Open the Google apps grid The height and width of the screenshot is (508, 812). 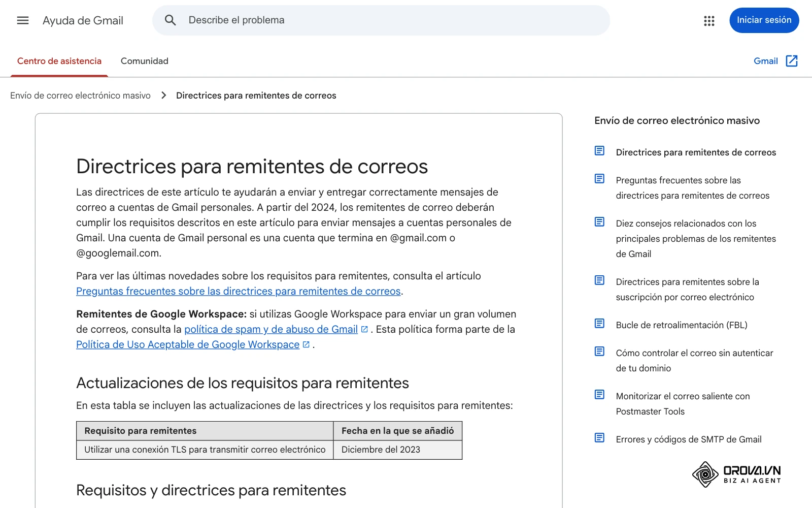click(709, 21)
